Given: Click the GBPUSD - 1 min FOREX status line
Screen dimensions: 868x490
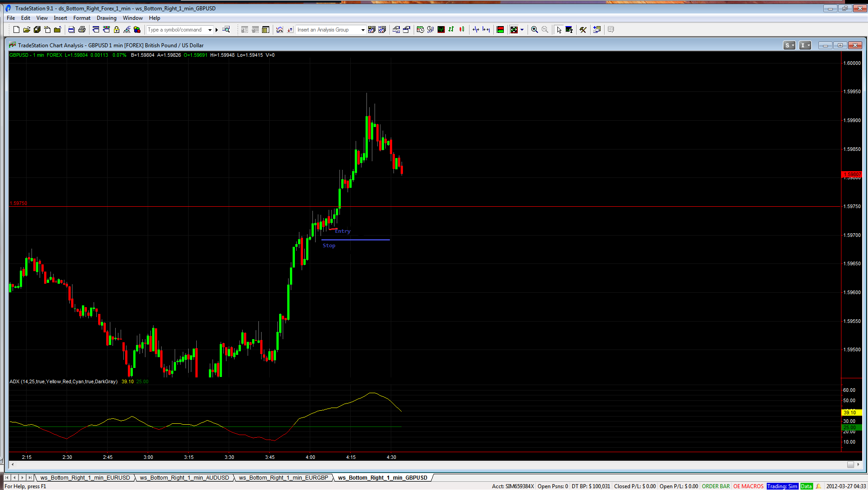Looking at the screenshot, I should click(x=36, y=55).
